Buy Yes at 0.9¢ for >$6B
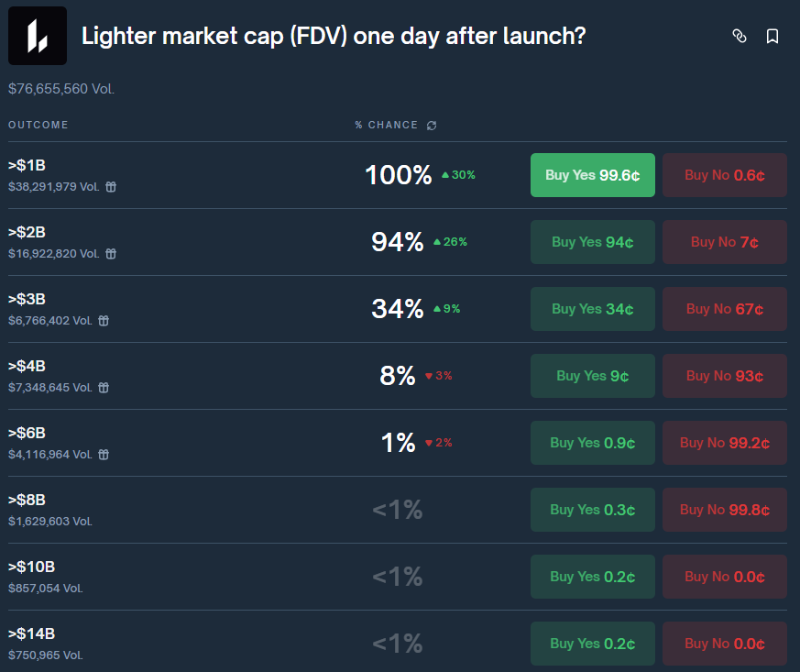Screen dimensions: 800x672 [592, 443]
